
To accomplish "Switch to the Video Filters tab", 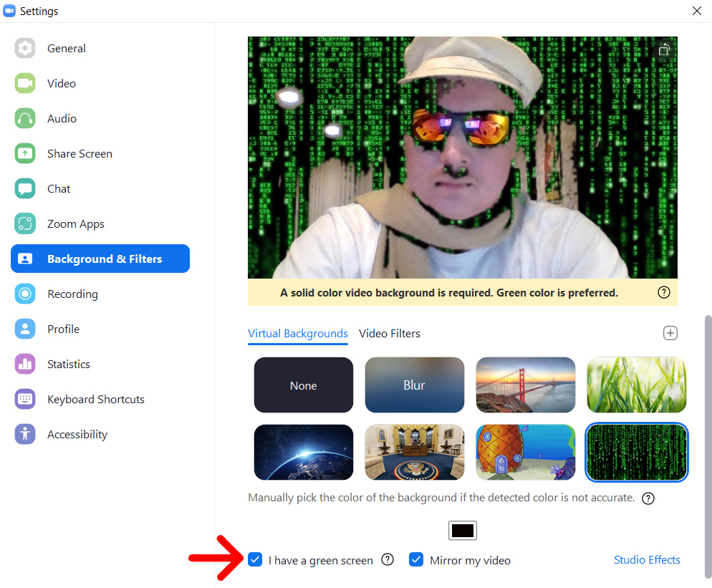I will [390, 334].
